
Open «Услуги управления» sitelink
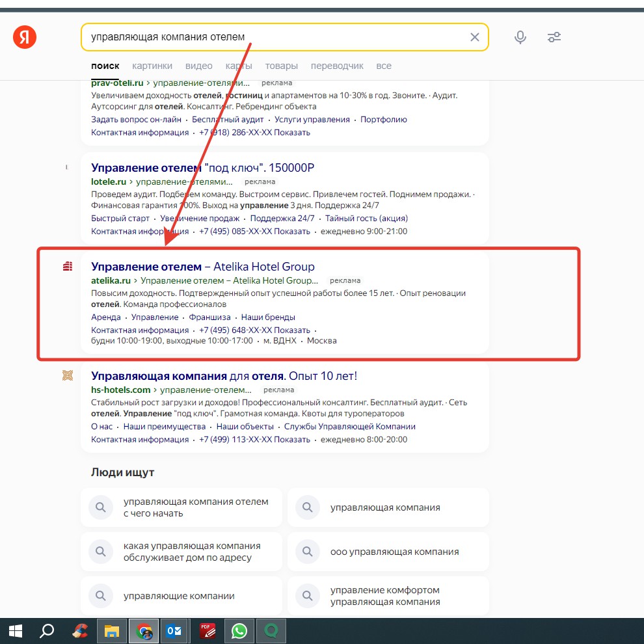[312, 120]
